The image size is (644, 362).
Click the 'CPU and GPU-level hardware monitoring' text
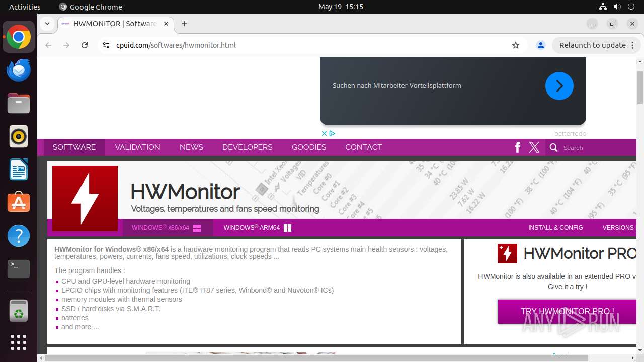point(126,281)
